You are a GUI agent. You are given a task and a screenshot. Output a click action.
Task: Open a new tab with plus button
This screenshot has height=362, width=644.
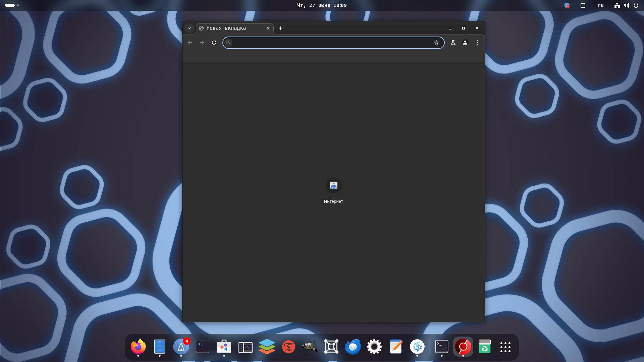click(280, 28)
